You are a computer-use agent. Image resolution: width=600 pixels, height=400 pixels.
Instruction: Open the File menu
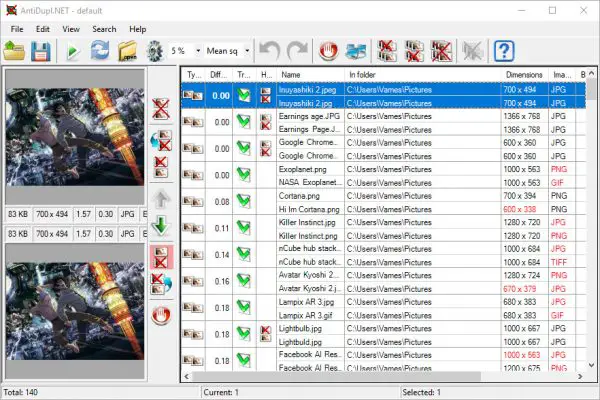click(x=17, y=29)
